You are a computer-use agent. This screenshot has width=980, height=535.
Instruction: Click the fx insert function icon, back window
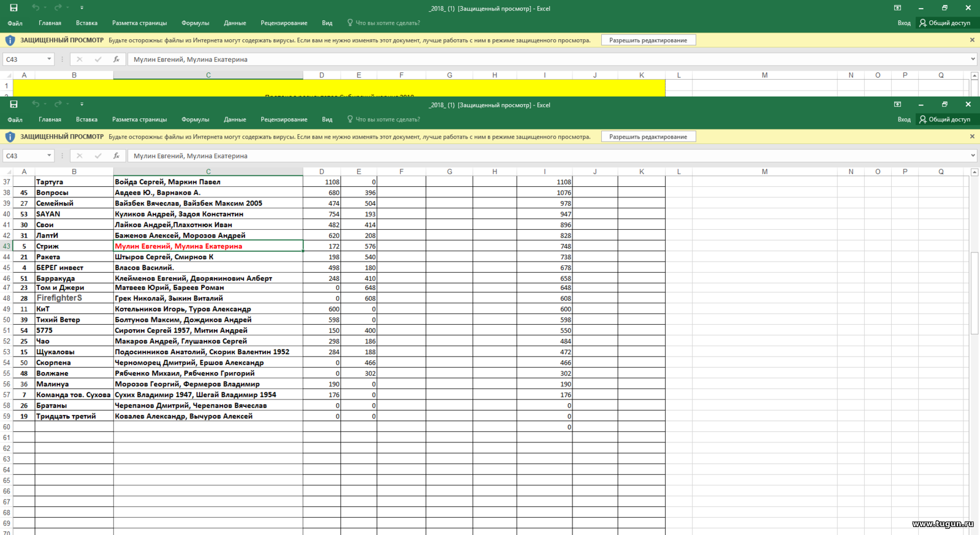pyautogui.click(x=116, y=59)
